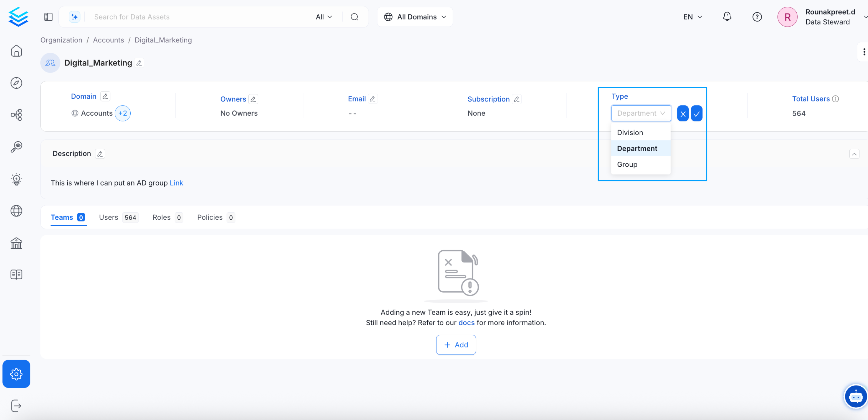Viewport: 868px width, 420px height.
Task: Toggle the sidebar collapse icon
Action: (x=48, y=17)
